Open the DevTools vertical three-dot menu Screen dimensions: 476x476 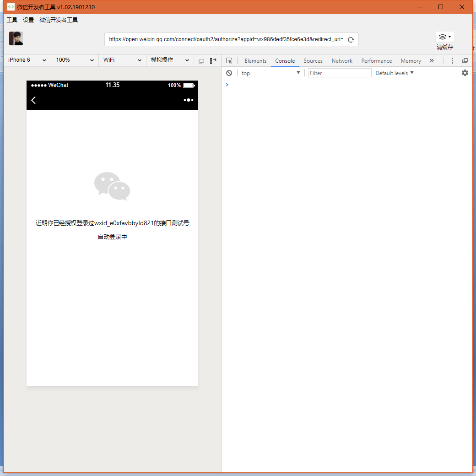pyautogui.click(x=452, y=61)
